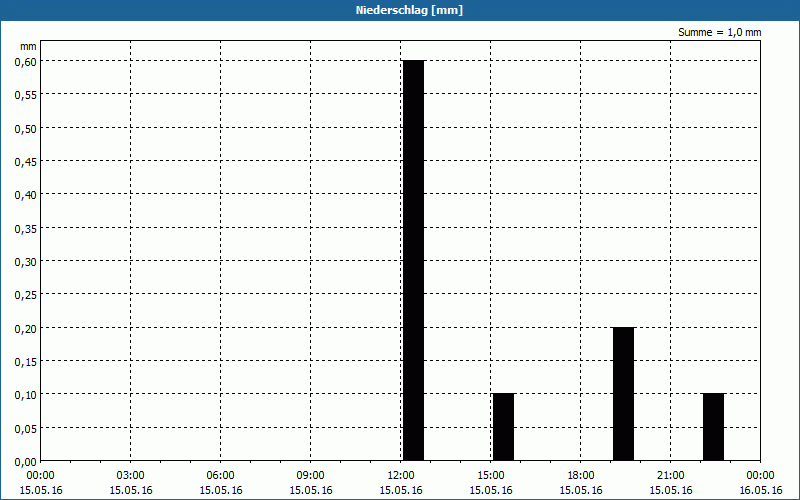Image resolution: width=800 pixels, height=500 pixels.
Task: Select the 0,10 bar just after 15:00
Action: point(503,427)
